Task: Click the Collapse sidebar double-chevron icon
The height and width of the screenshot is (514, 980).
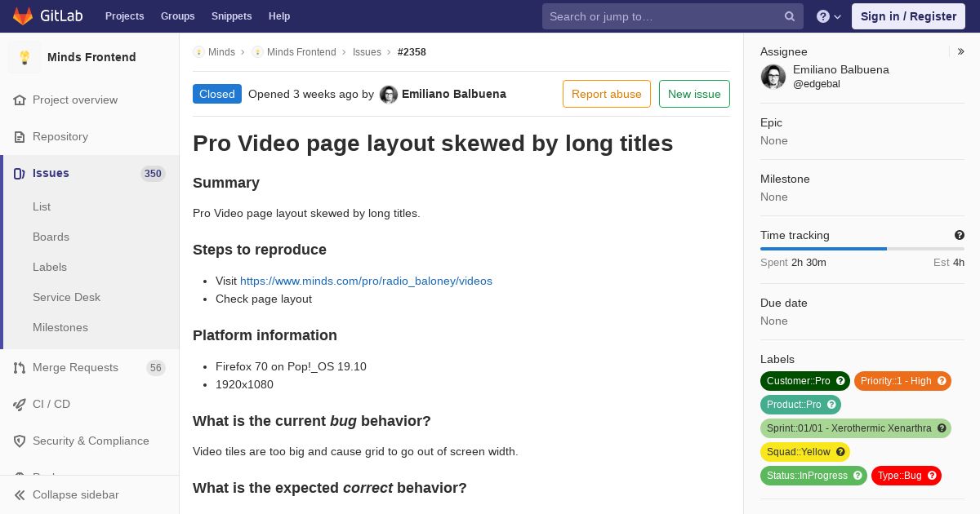Action: pyautogui.click(x=20, y=495)
